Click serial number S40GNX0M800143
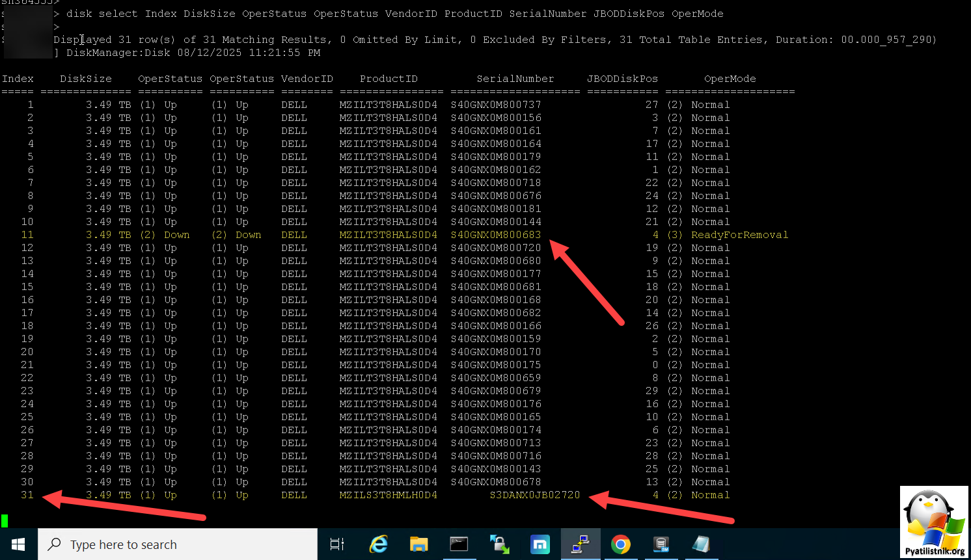This screenshot has height=560, width=971. pos(496,469)
